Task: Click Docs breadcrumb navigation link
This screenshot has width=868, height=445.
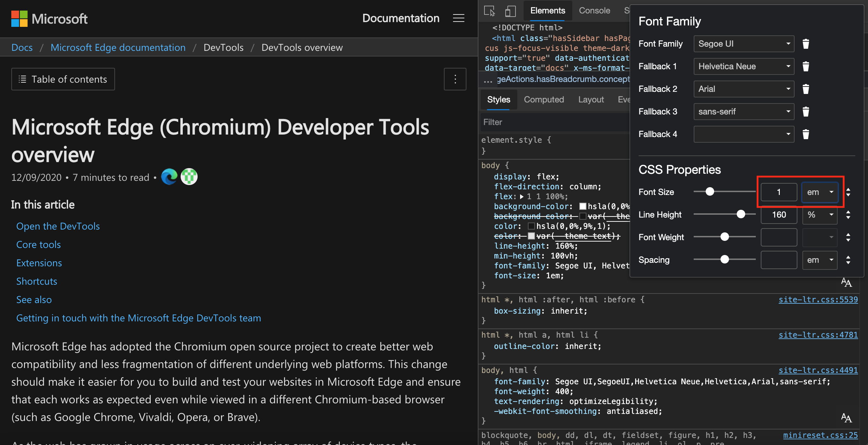Action: 22,47
